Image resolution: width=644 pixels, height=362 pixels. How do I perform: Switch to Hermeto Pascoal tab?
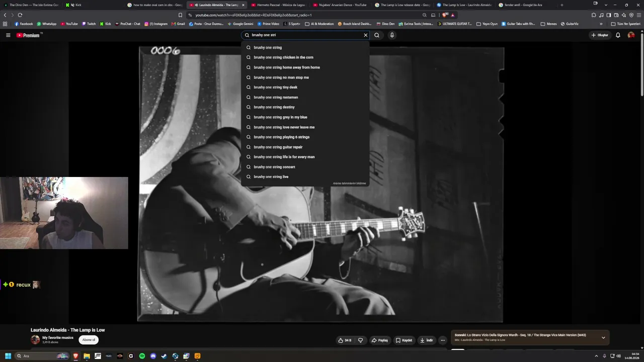[x=278, y=5]
